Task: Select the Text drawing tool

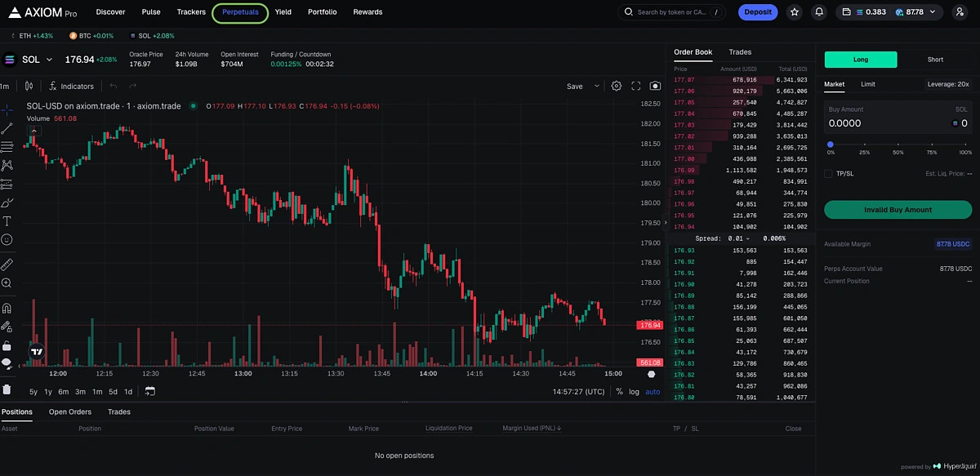Action: click(7, 221)
